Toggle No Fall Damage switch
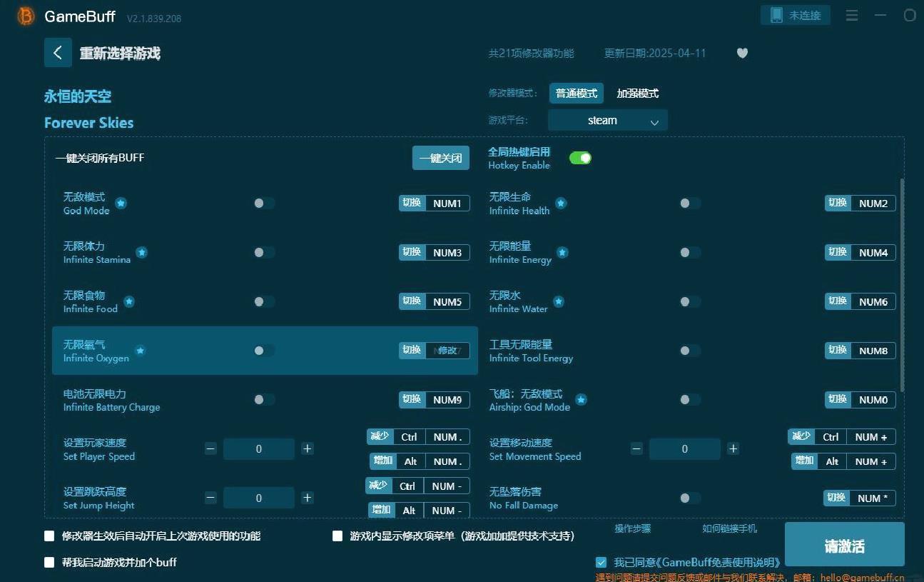 (690, 498)
